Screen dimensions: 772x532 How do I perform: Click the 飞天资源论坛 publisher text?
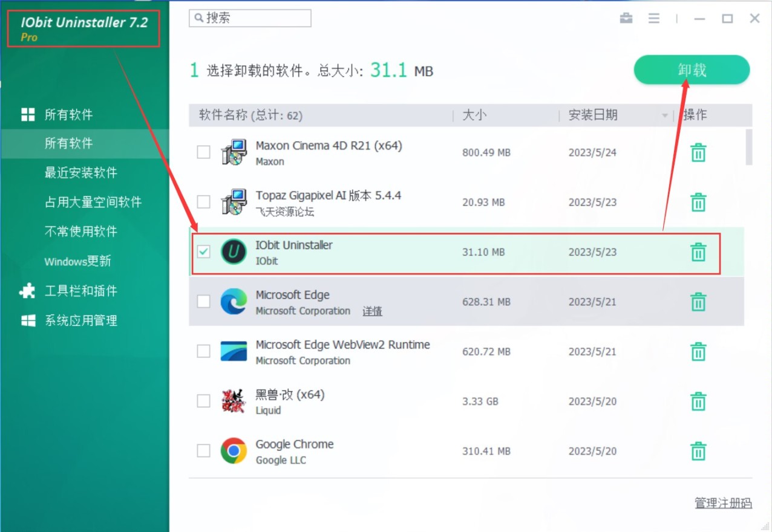pyautogui.click(x=285, y=212)
